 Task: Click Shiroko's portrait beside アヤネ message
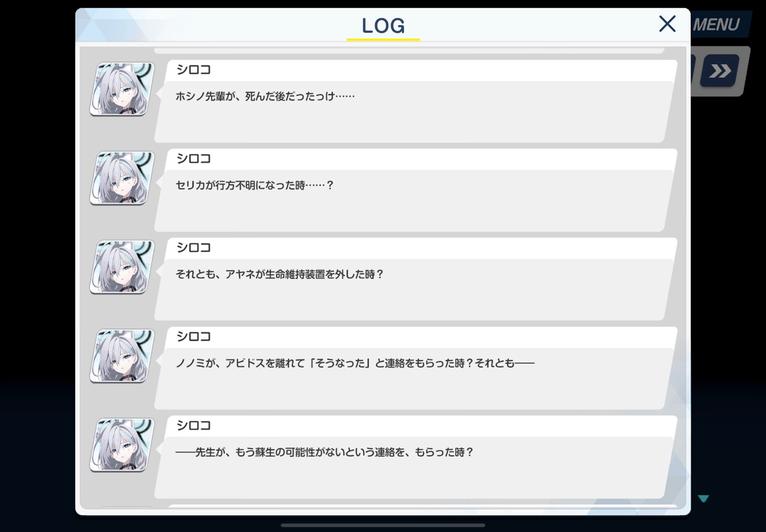pyautogui.click(x=123, y=267)
